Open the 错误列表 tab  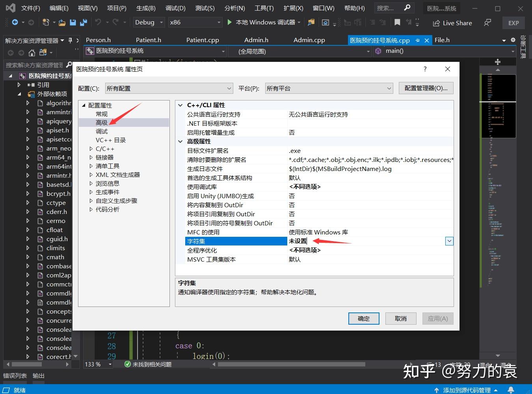tap(15, 375)
